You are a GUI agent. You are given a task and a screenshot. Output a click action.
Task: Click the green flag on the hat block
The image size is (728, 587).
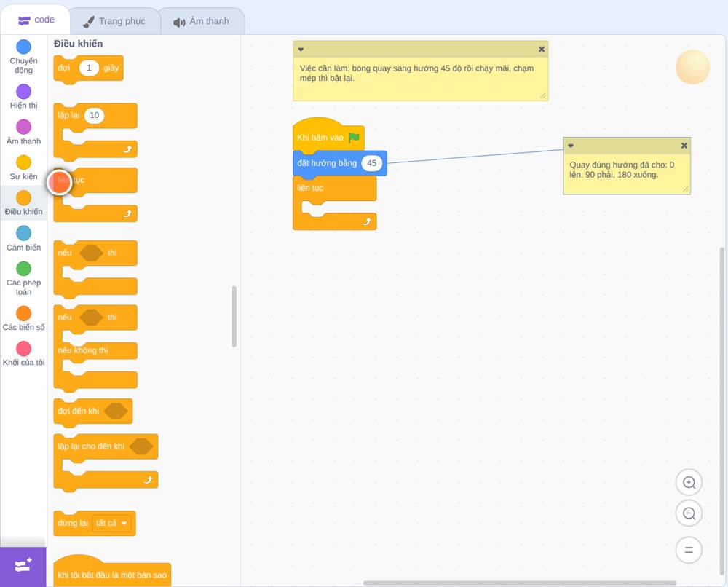355,138
